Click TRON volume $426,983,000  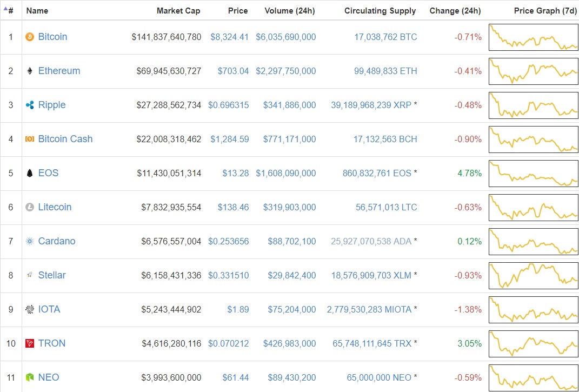pyautogui.click(x=290, y=343)
